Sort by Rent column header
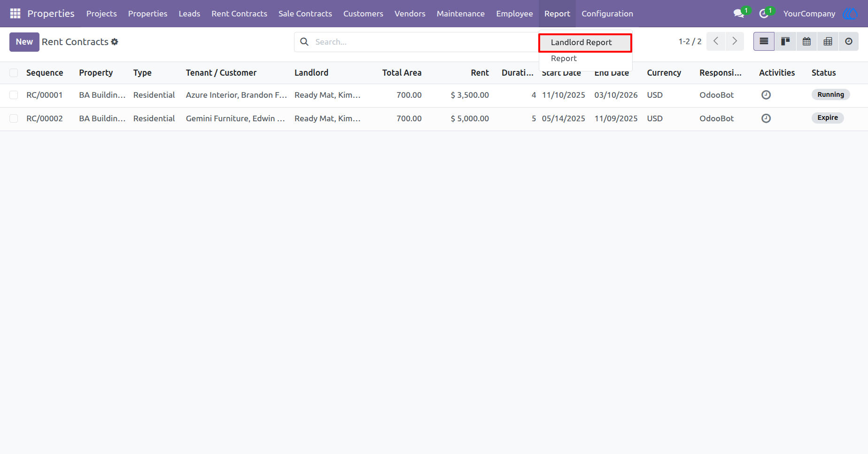 (480, 73)
